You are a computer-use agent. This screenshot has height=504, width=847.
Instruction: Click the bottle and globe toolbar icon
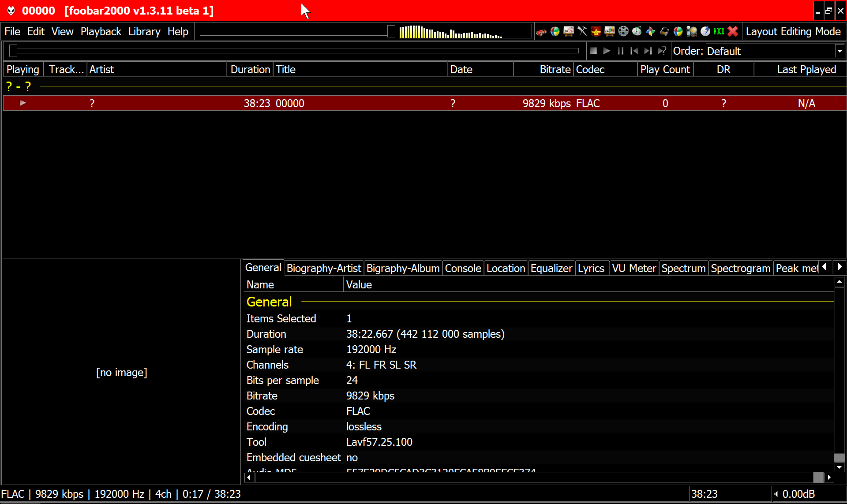pos(692,32)
